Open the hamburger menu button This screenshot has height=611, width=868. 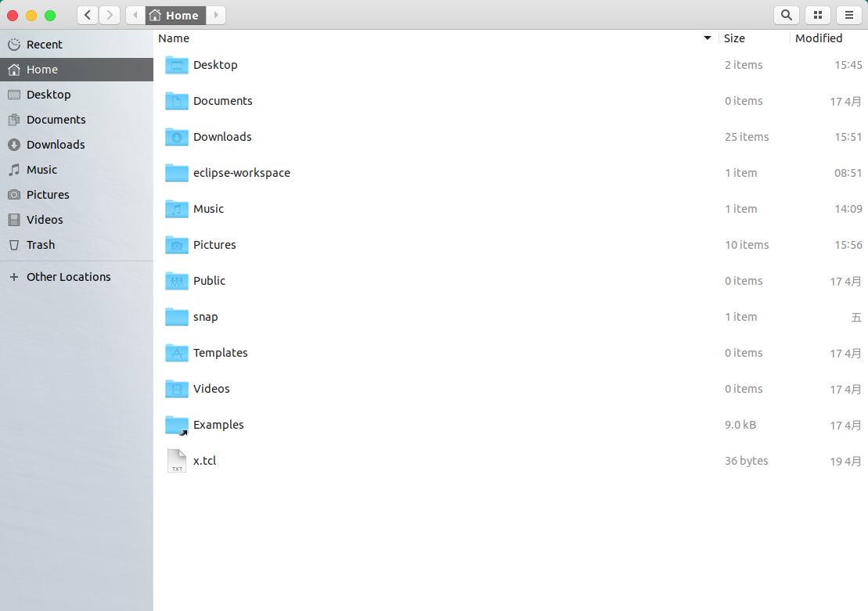click(x=848, y=16)
